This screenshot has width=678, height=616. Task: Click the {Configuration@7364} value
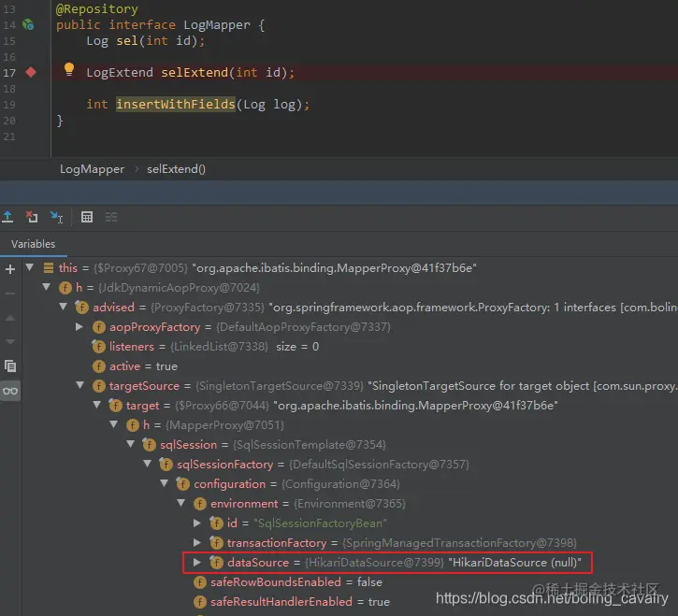coord(340,483)
